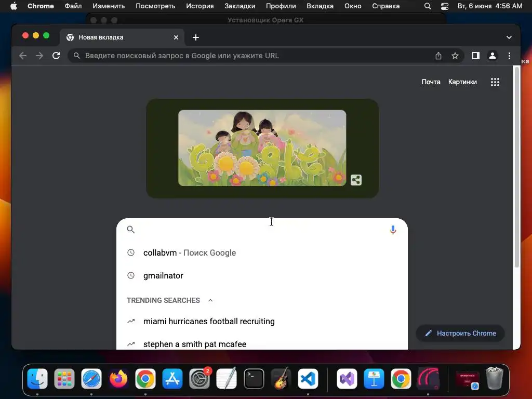The image size is (532, 399).
Task: Open System Settings with badge in Dock
Action: pyautogui.click(x=199, y=378)
